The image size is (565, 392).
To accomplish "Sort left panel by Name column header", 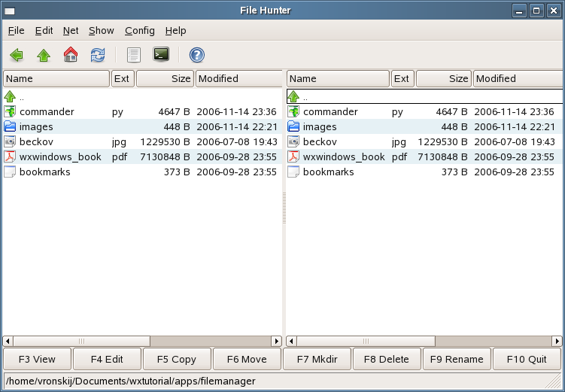I will [x=56, y=78].
